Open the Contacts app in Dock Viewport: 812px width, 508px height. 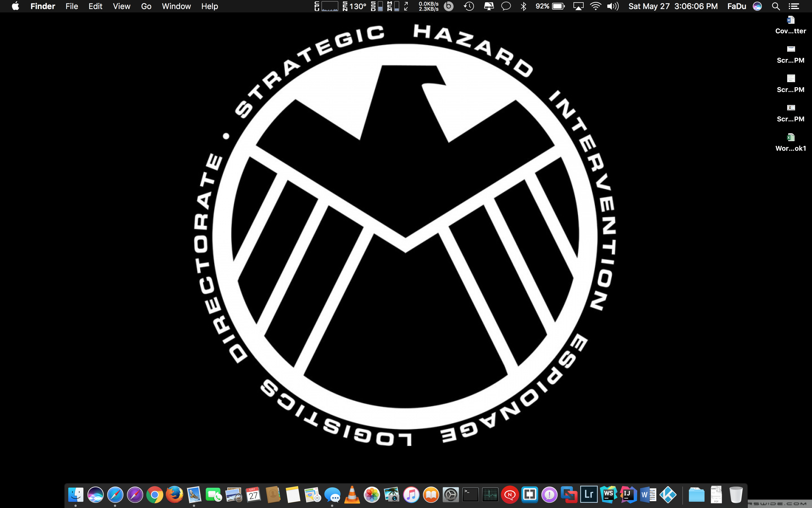pos(273,494)
